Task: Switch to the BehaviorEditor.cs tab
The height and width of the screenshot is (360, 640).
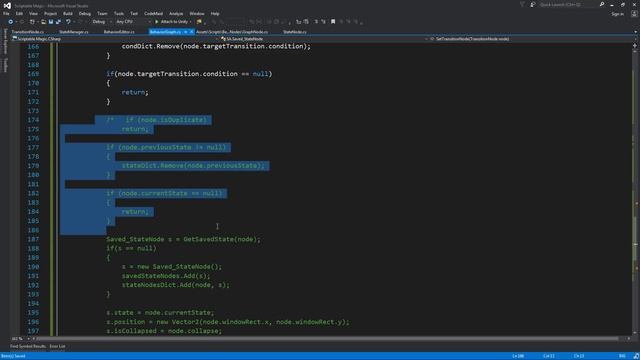Action: (119, 32)
